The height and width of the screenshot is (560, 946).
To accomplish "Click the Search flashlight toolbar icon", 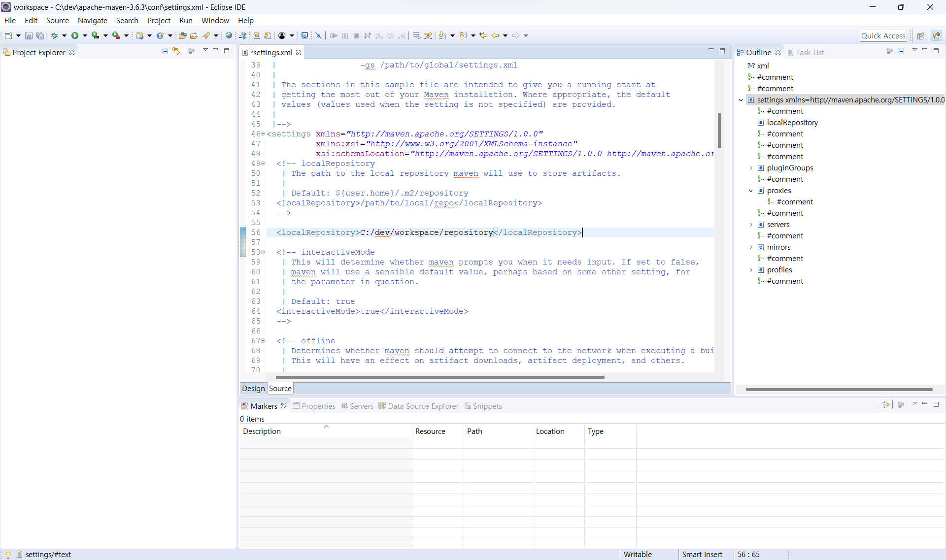I will tap(206, 35).
